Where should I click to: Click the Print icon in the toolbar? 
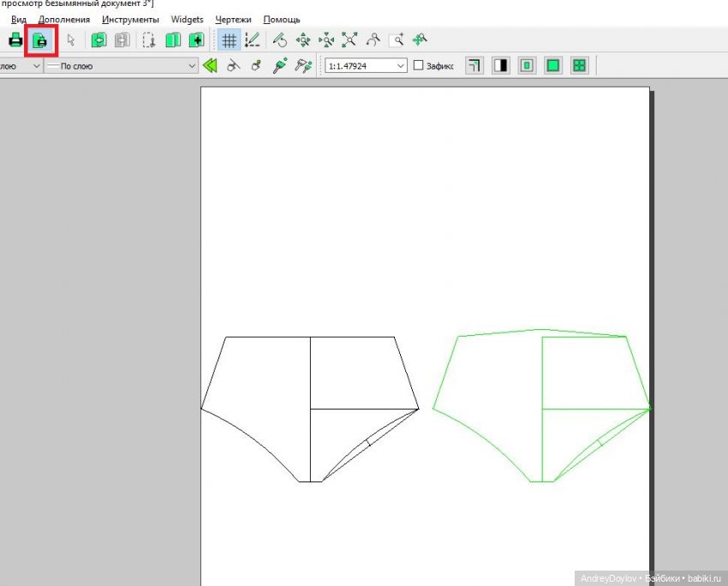(15, 39)
